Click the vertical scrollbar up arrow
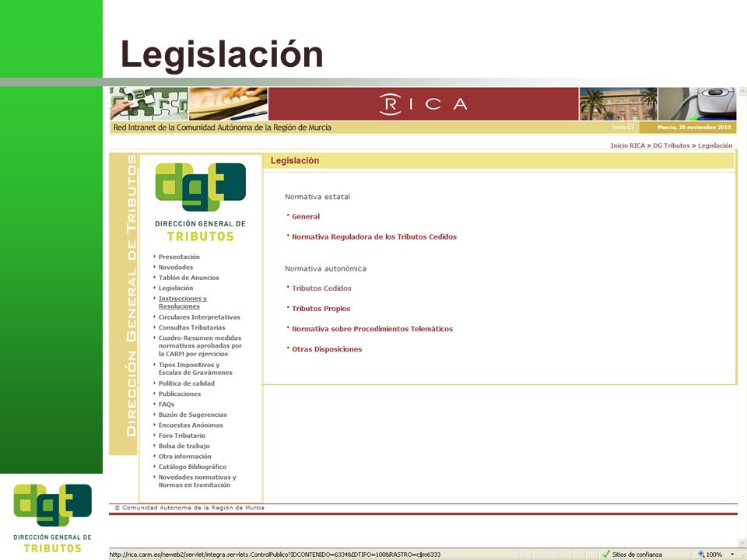Image resolution: width=747 pixels, height=560 pixels. (742, 92)
